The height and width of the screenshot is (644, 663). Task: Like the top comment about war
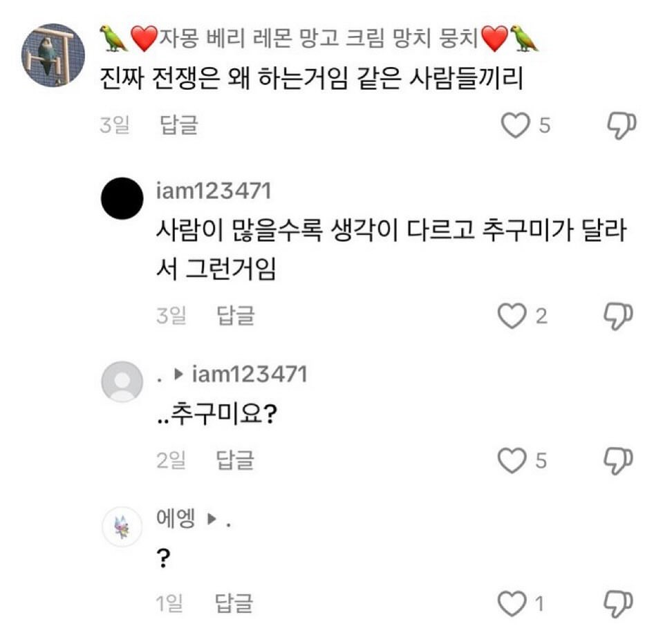[514, 126]
